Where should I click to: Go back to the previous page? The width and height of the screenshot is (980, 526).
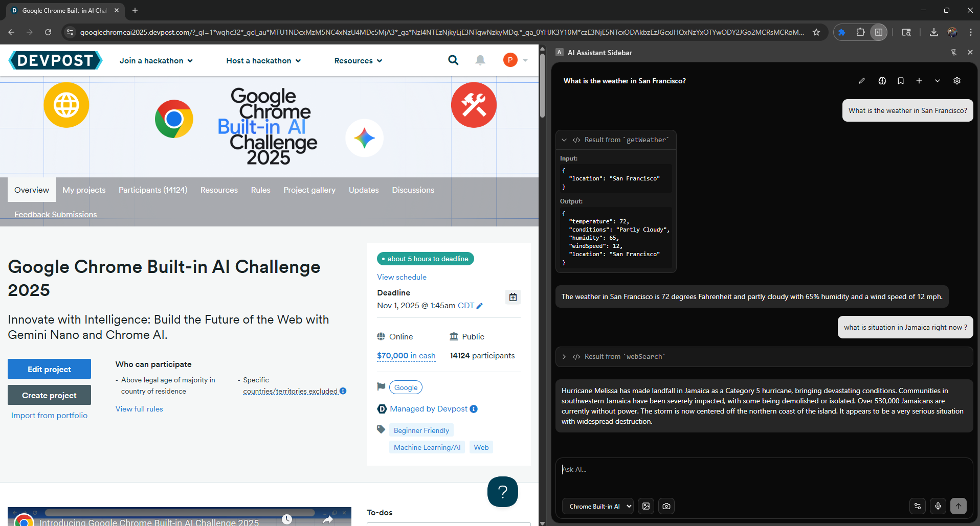pyautogui.click(x=11, y=32)
